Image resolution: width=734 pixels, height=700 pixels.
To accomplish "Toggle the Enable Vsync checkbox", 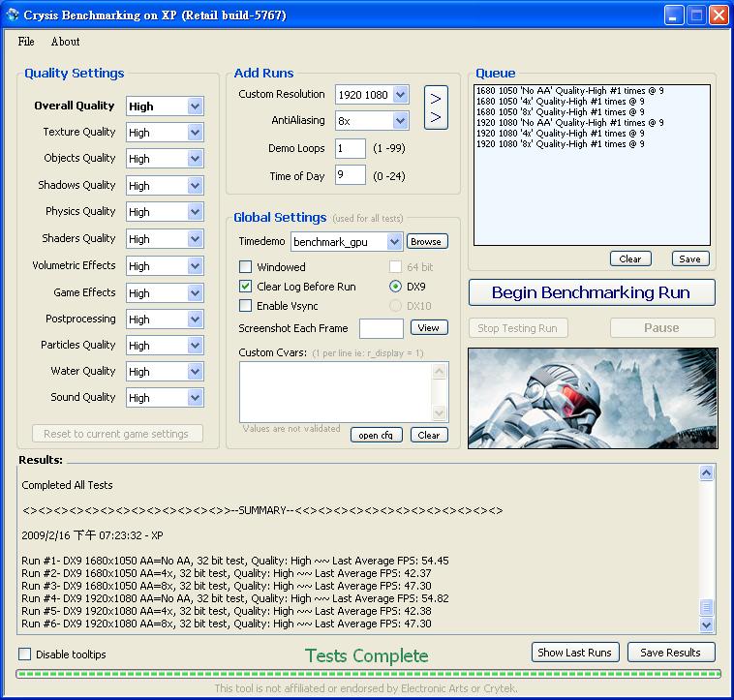I will pos(246,306).
